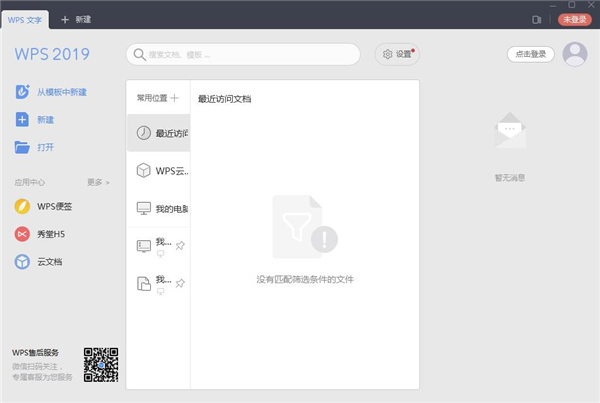Click the 点击登录 button
Image resolution: width=600 pixels, height=403 pixels.
[530, 54]
